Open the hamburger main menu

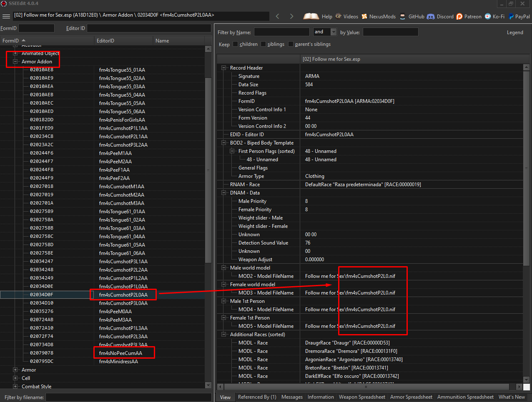pyautogui.click(x=6, y=16)
